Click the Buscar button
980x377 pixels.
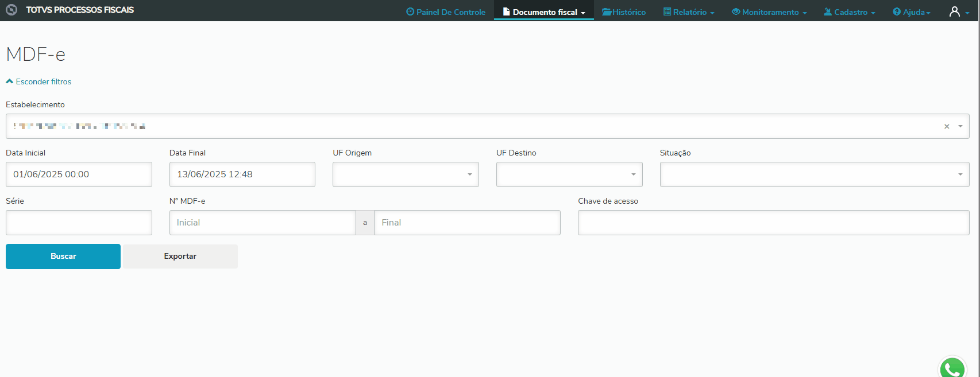tap(63, 256)
